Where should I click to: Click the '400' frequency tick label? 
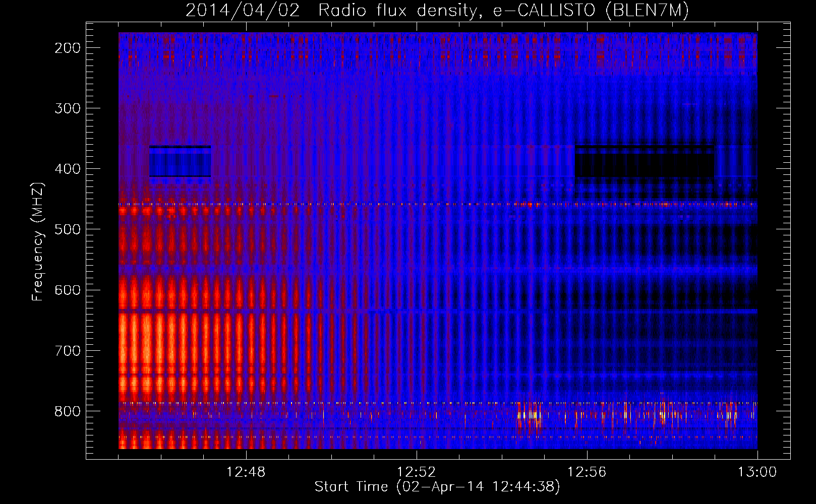pos(68,169)
